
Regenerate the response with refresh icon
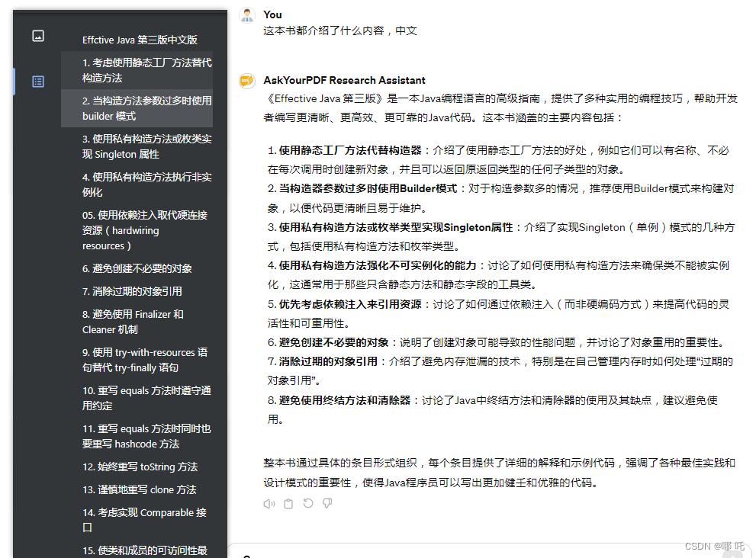(x=308, y=504)
